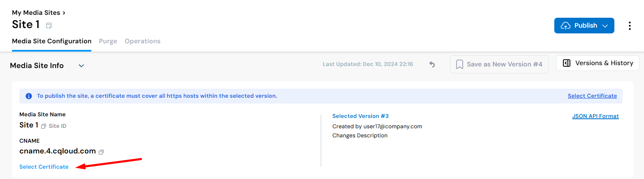Copy the CNAME value with copy icon

101,152
